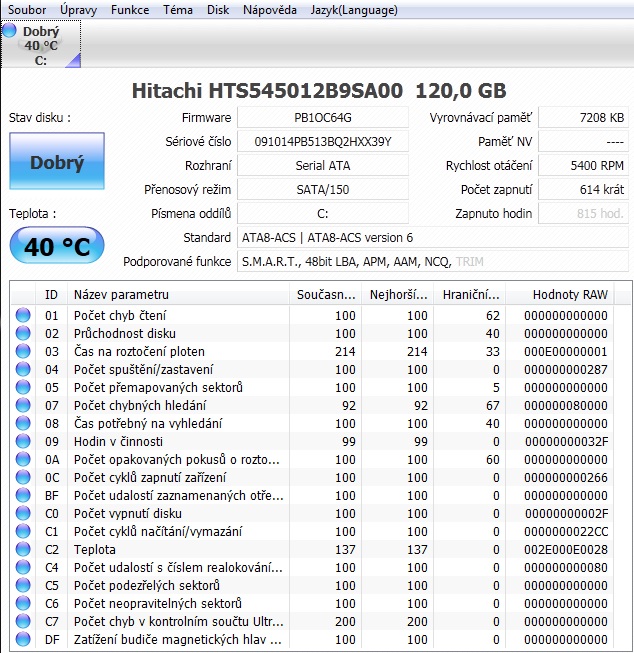This screenshot has width=634, height=653.
Task: Click the 815 hod. power-on hours field
Action: point(583,214)
